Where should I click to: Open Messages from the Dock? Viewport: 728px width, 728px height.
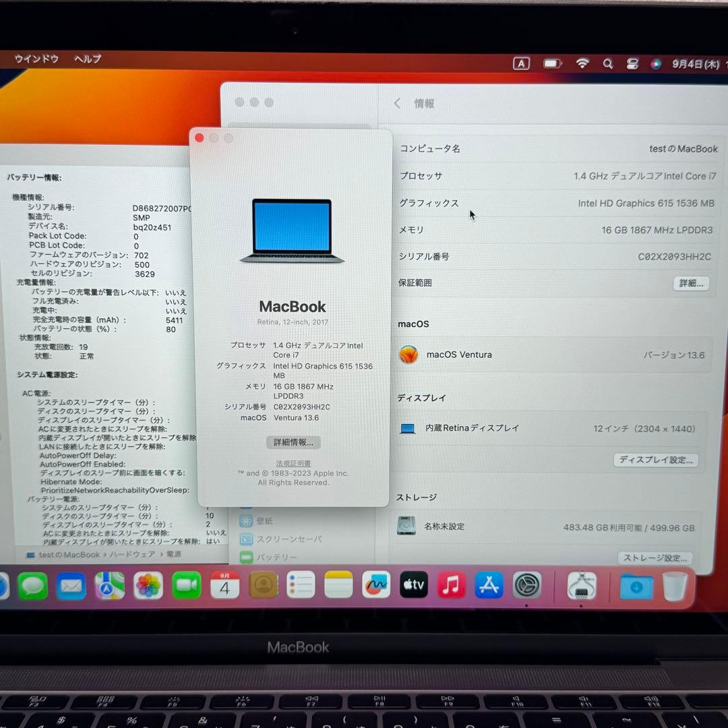click(x=33, y=586)
